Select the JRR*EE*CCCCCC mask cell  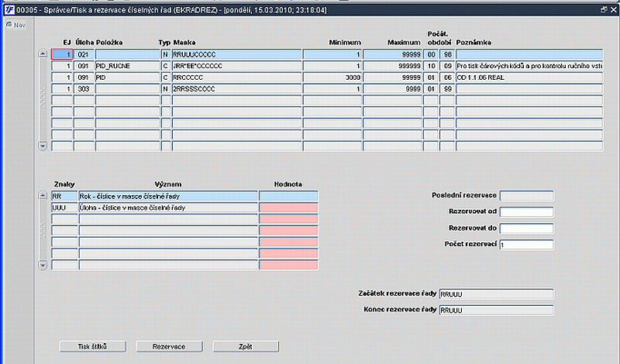click(236, 66)
